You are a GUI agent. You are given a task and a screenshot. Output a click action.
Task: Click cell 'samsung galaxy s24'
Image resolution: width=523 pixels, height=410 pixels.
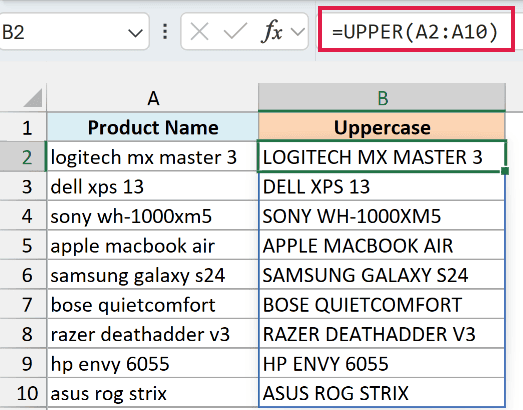pos(153,275)
